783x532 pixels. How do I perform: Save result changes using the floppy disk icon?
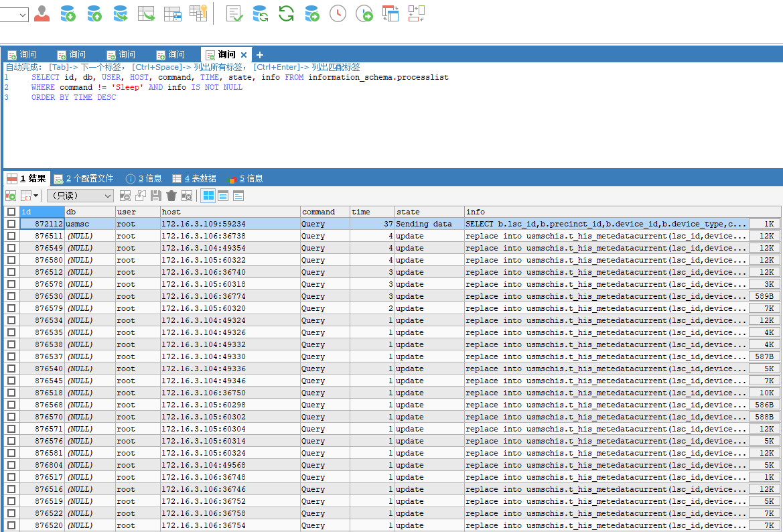155,195
